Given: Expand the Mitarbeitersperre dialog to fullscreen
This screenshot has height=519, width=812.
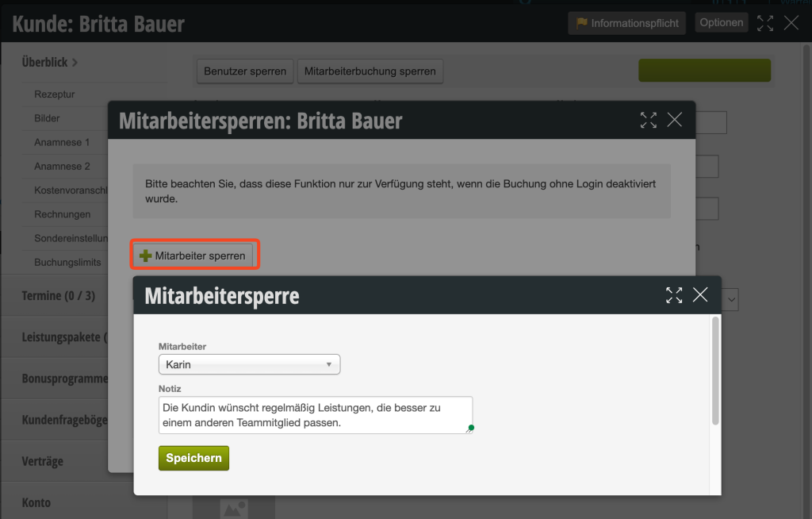Looking at the screenshot, I should pyautogui.click(x=674, y=295).
